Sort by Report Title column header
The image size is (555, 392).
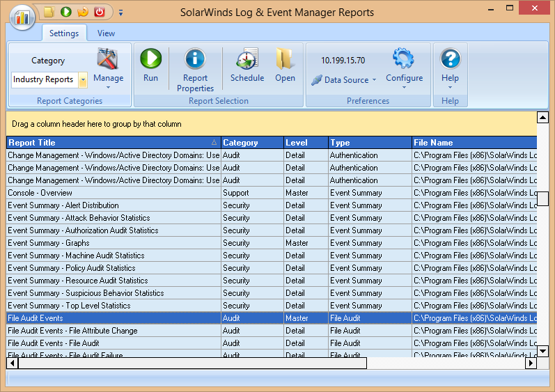pyautogui.click(x=114, y=143)
